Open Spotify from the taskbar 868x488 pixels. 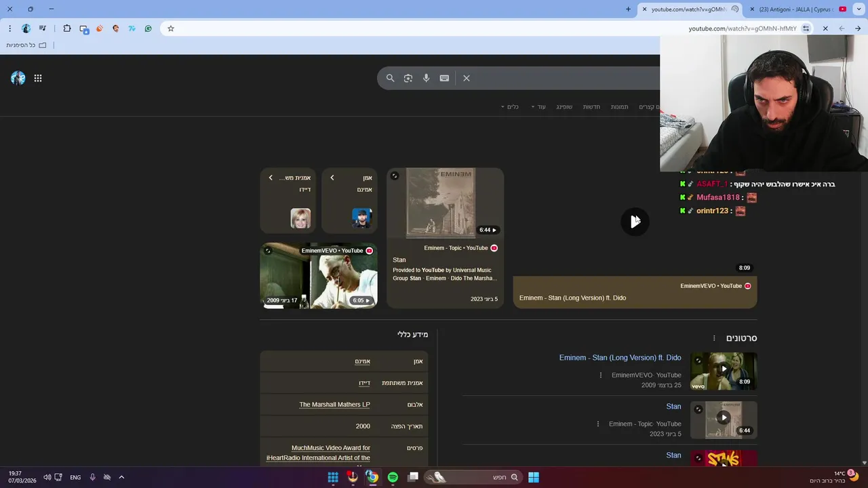(x=393, y=477)
